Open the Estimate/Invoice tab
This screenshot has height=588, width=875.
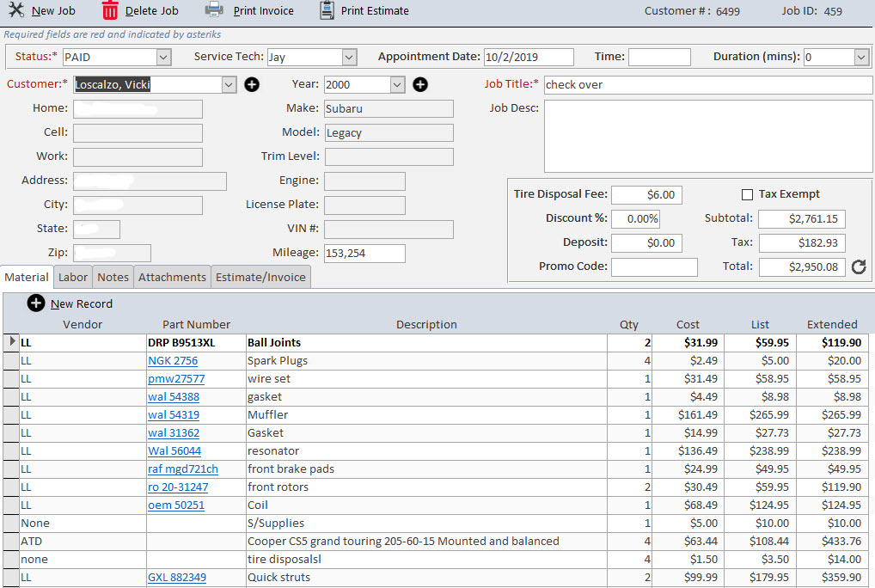[260, 277]
